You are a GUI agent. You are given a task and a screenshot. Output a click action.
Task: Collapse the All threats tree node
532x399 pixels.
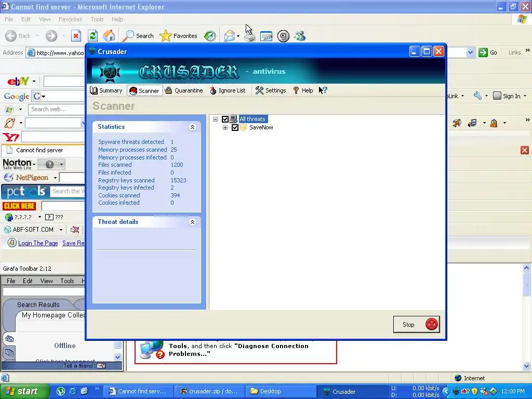[215, 119]
